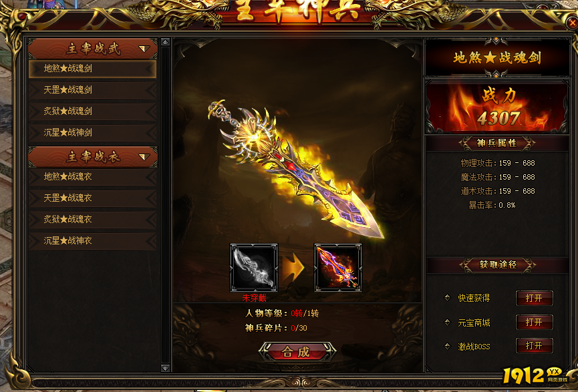
Task: Click the list scrollbar up arrow
Action: (166, 42)
